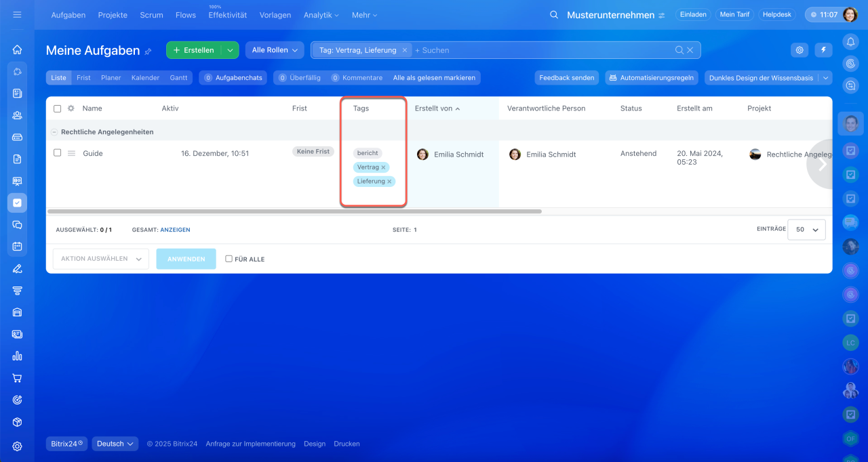Open the target goal icon in sidebar
Screen dimensions: 868x462
[x=17, y=400]
